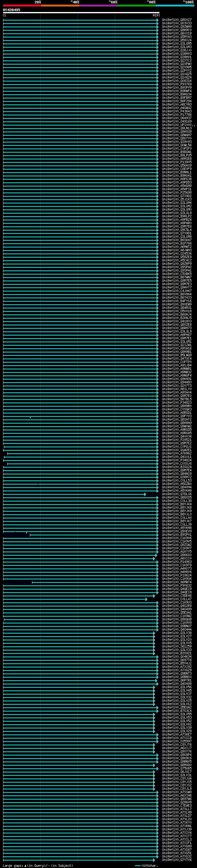Select hit label UniRef100_Q286V8
The image size is (197, 868).
[177, 802]
